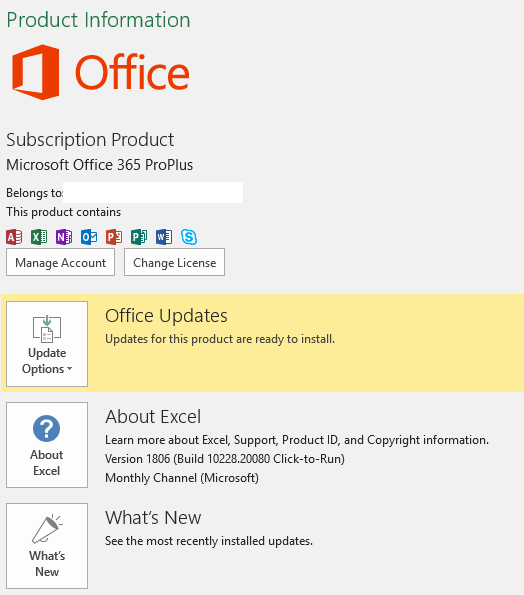Click the teal Publisher app icon
Image resolution: width=524 pixels, height=595 pixels.
point(139,237)
